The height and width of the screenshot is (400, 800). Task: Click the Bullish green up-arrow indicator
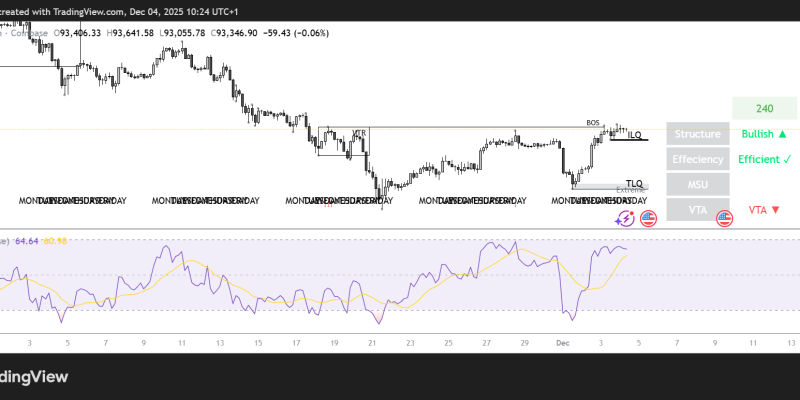coord(764,134)
